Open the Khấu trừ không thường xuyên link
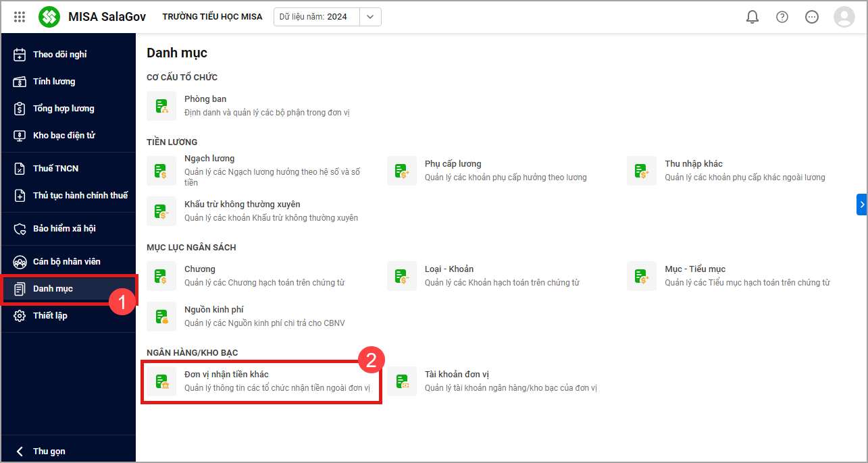 click(x=242, y=205)
